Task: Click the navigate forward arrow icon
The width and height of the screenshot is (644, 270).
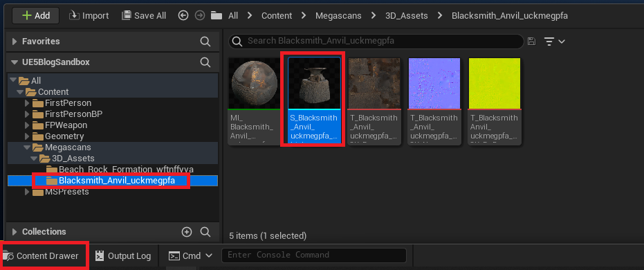Action: pyautogui.click(x=200, y=16)
